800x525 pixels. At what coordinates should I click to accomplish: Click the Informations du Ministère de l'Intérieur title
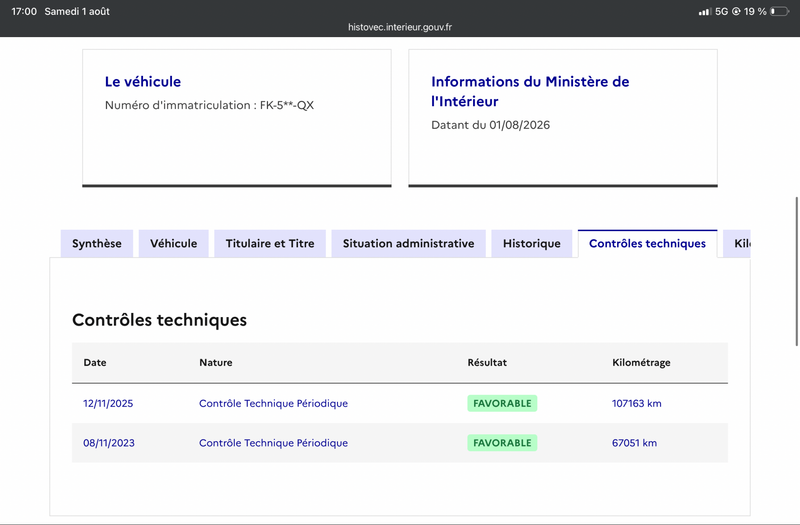click(530, 91)
